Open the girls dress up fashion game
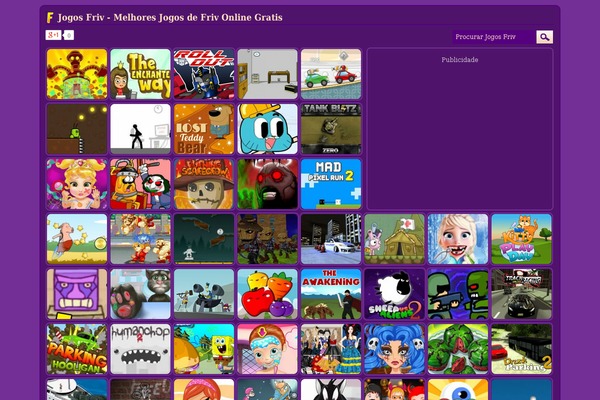Viewport: 600px width, 400px height. 331,349
